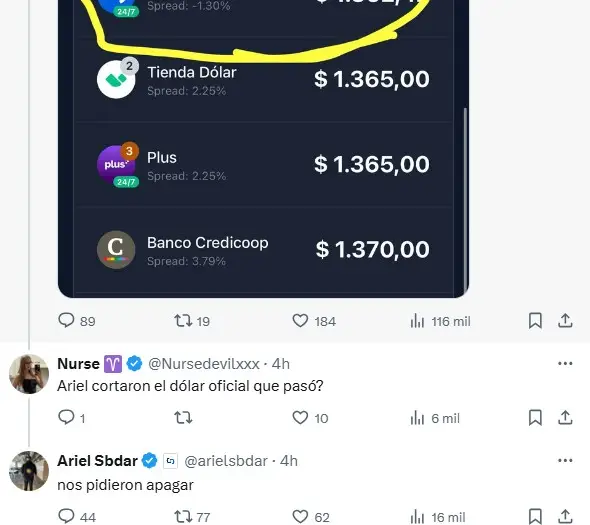This screenshot has height=525, width=590.
Task: View stats on Ariel's reply with 16 mil views
Action: click(x=438, y=517)
